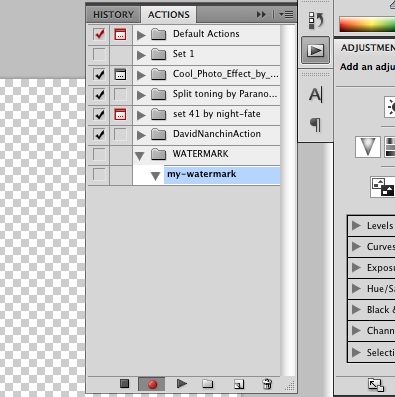Stop recording the action

tap(124, 384)
